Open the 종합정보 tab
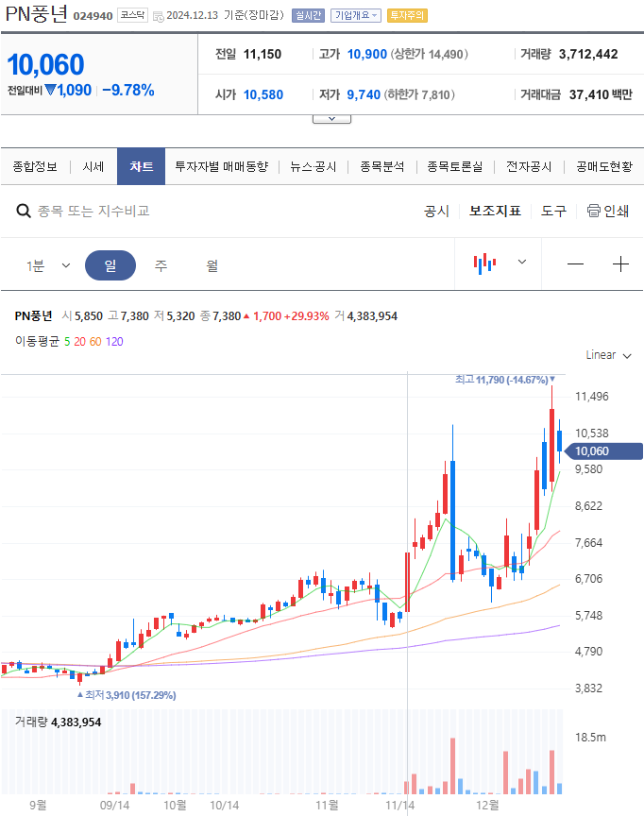Image resolution: width=644 pixels, height=816 pixels. click(x=35, y=166)
